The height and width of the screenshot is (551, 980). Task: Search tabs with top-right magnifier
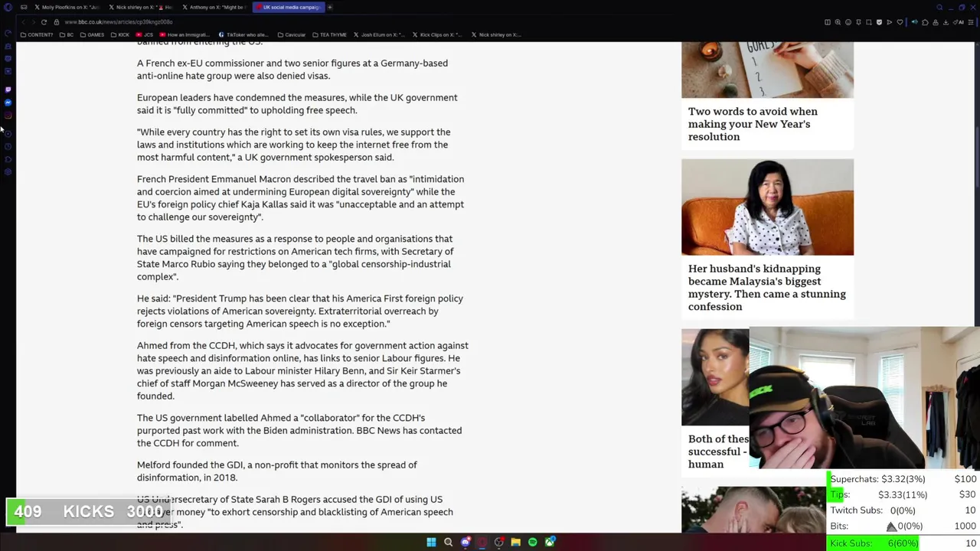pos(939,8)
